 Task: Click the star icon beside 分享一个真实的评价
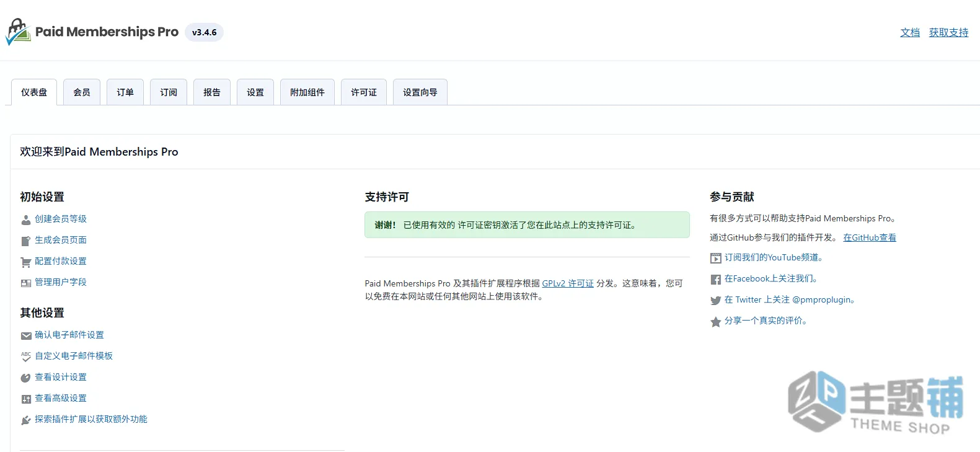716,321
